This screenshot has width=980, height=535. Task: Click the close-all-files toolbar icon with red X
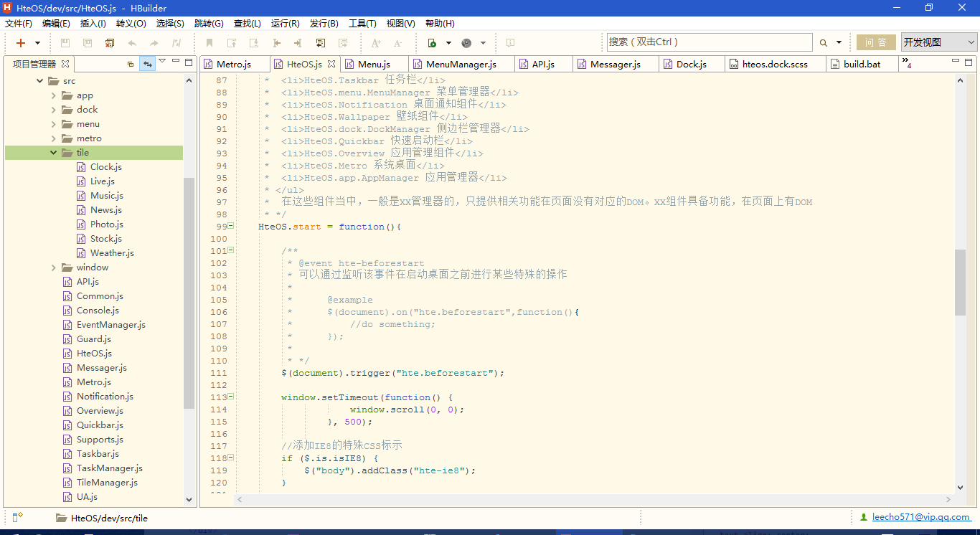tap(110, 43)
